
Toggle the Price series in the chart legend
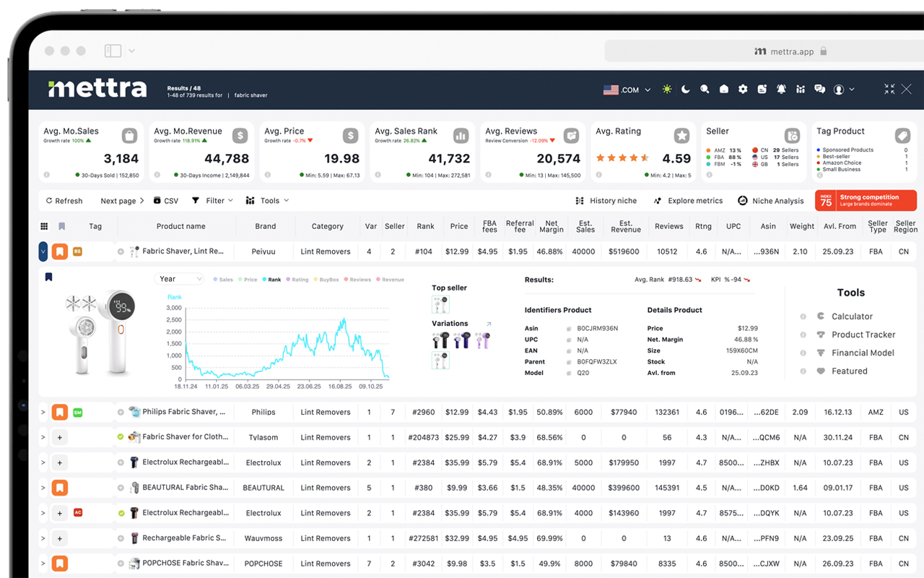coord(248,280)
